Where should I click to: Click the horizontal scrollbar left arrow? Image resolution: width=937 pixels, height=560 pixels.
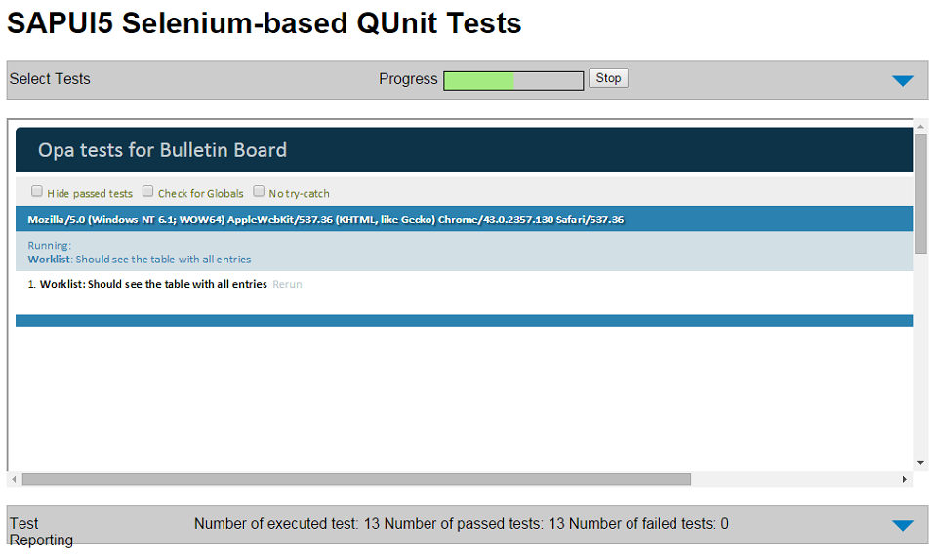(14, 480)
